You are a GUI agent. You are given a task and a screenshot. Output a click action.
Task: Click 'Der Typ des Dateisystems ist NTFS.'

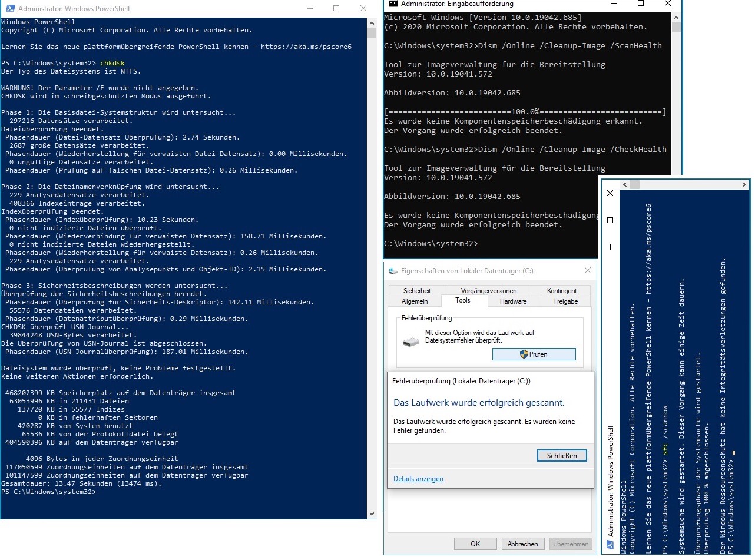click(71, 71)
